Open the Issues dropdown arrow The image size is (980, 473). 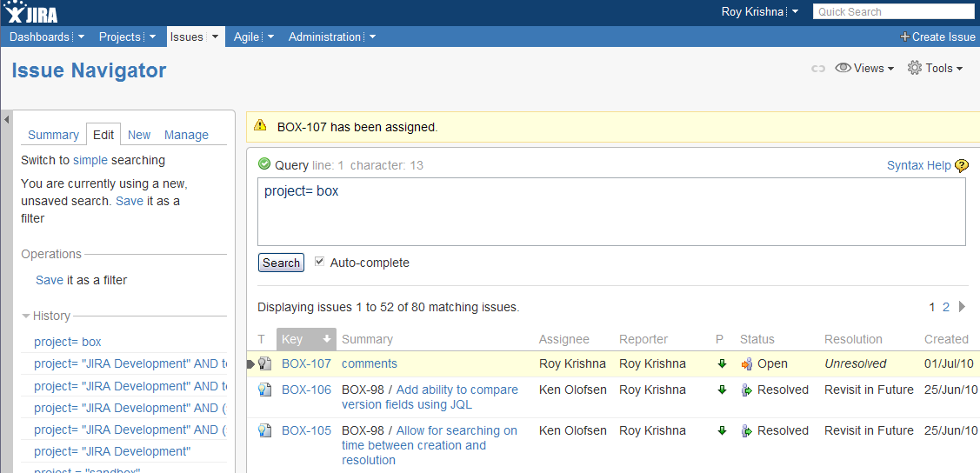(215, 37)
